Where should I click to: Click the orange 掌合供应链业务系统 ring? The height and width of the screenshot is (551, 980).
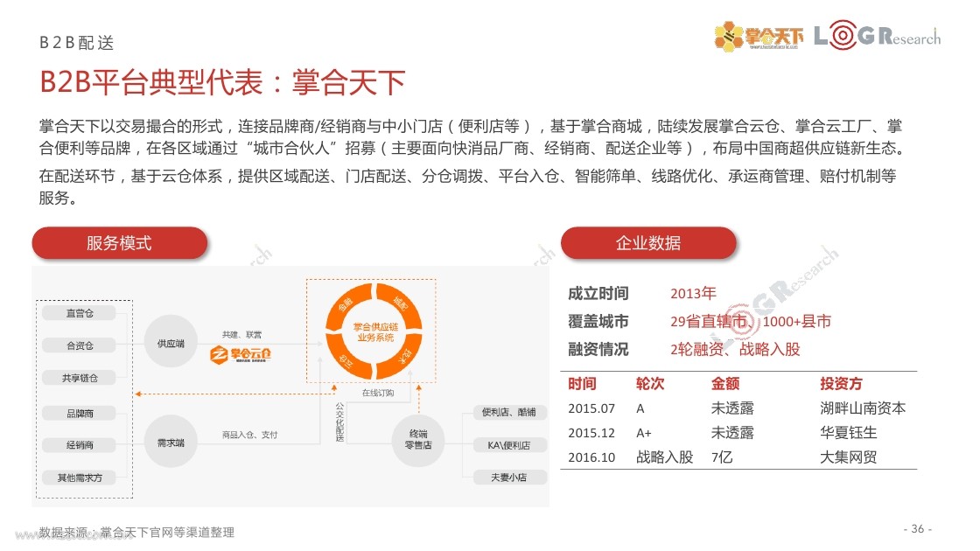coord(374,331)
